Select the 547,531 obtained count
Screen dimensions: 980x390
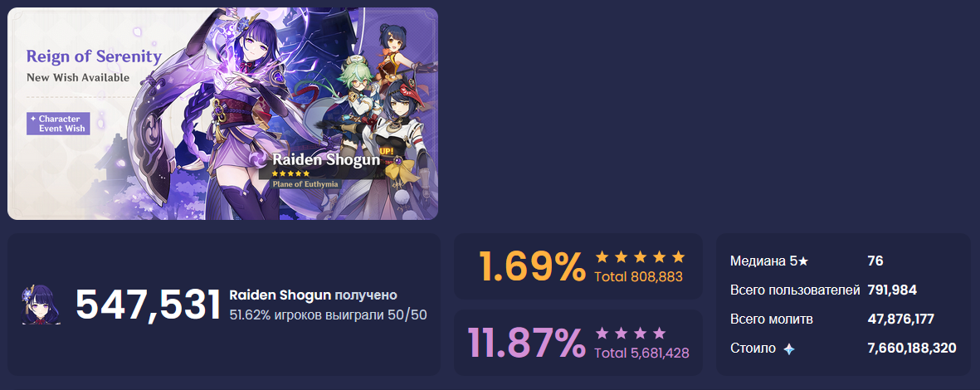coord(149,305)
